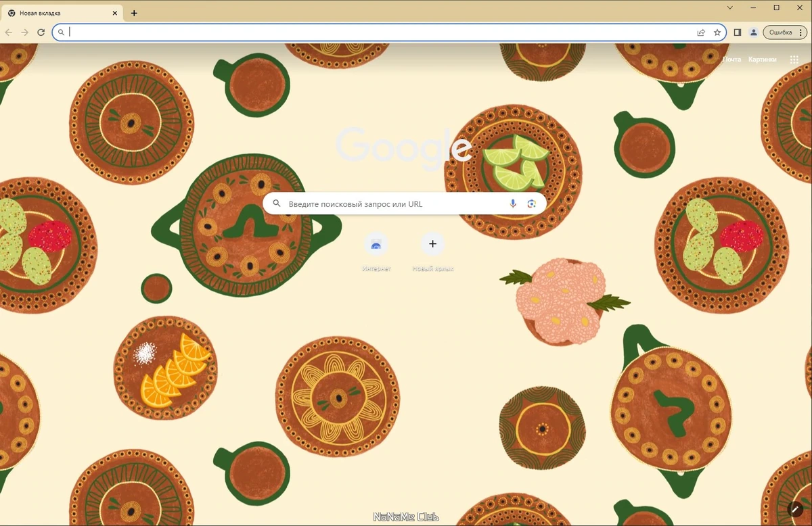Viewport: 812px width, 526px height.
Task: Select the Новая вкладка tab
Action: point(63,13)
